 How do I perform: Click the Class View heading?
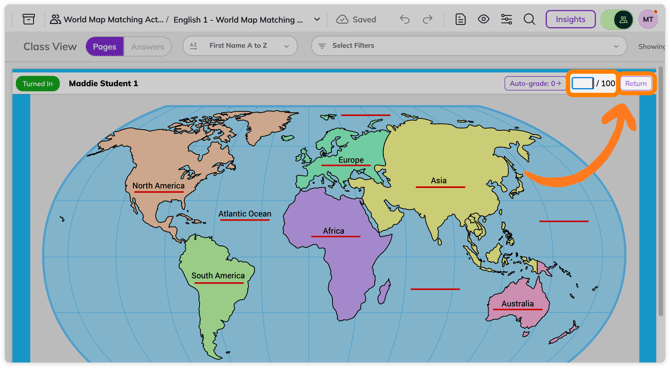50,47
